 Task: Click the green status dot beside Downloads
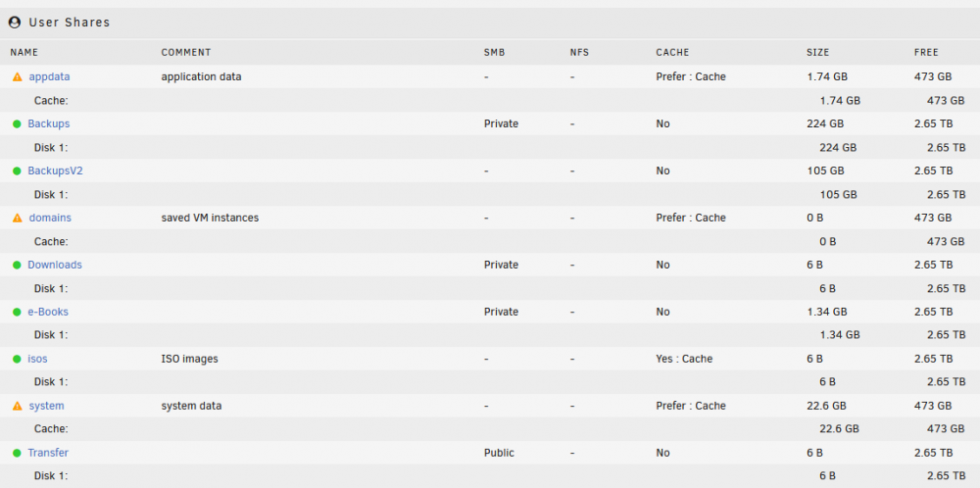click(17, 265)
